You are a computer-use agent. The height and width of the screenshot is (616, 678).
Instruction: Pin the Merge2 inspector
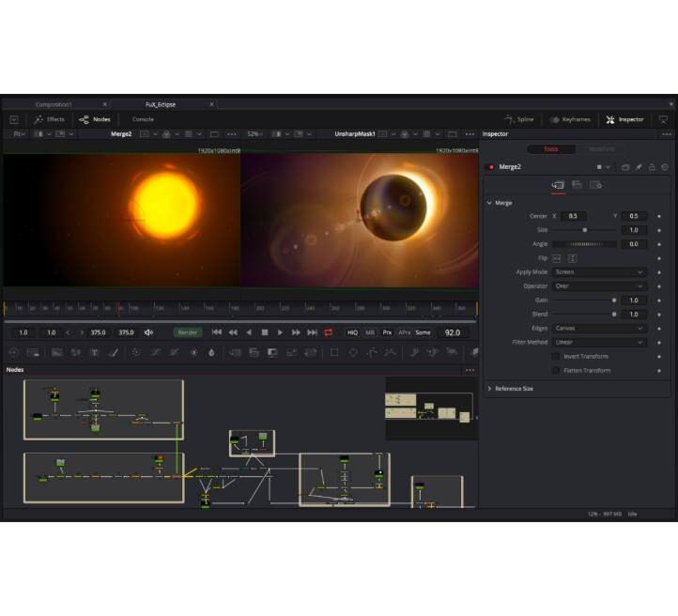click(x=639, y=167)
